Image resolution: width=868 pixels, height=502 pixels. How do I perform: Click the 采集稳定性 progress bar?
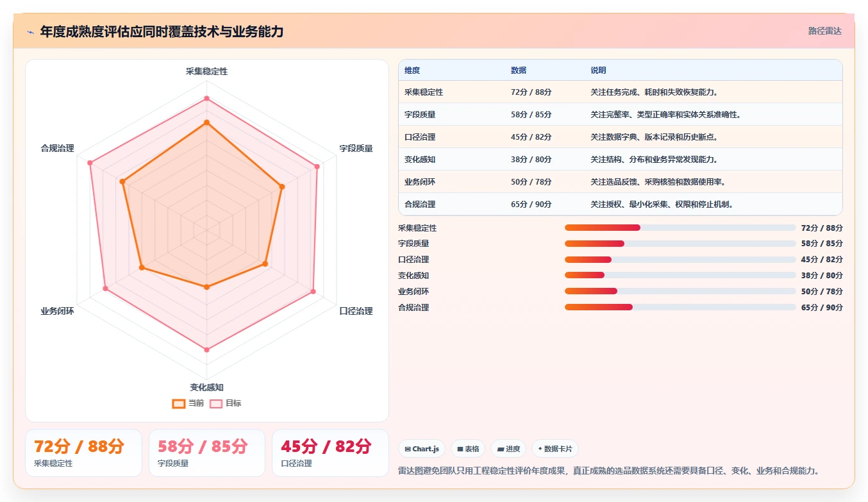(x=680, y=228)
